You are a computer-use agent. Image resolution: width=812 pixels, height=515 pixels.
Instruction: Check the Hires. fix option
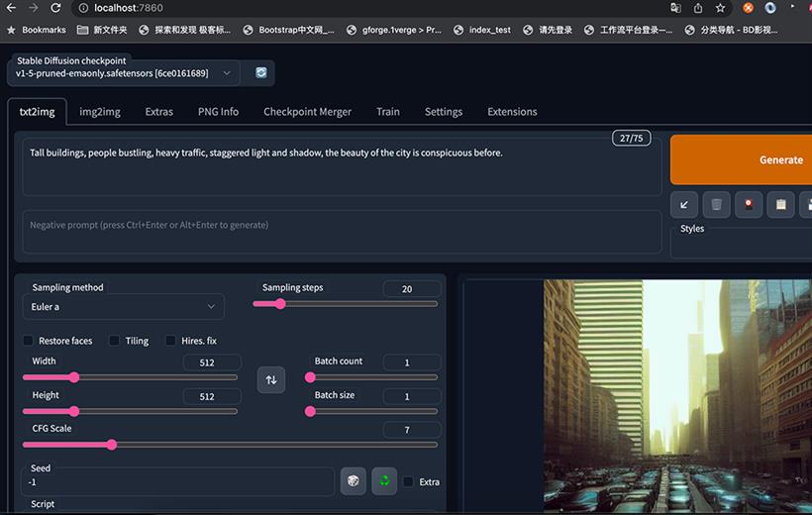click(x=170, y=341)
